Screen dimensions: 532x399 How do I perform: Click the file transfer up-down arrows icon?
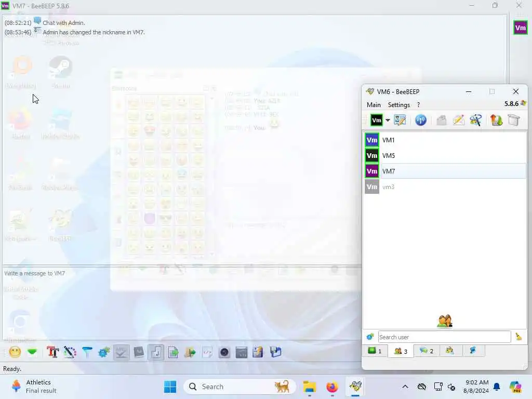[496, 120]
